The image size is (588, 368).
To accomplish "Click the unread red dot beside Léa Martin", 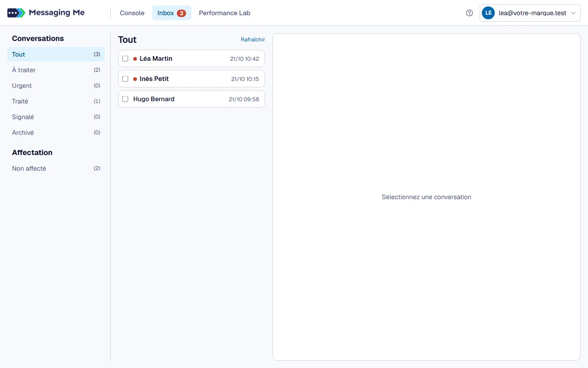I will (135, 59).
